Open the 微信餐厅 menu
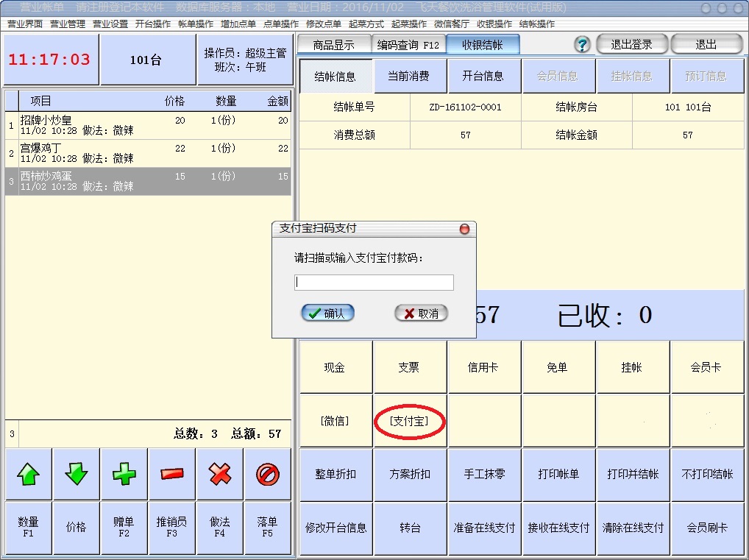The height and width of the screenshot is (560, 749). point(452,24)
